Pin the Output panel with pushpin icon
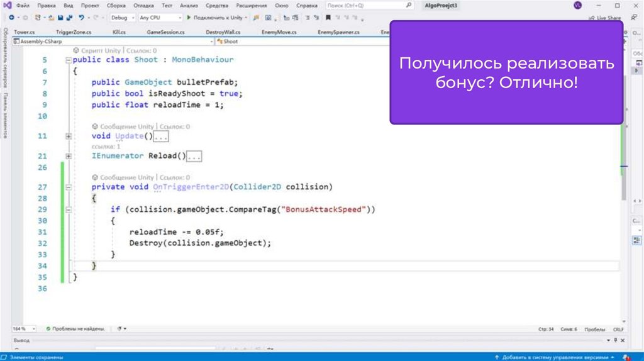The image size is (644, 361). tap(614, 340)
